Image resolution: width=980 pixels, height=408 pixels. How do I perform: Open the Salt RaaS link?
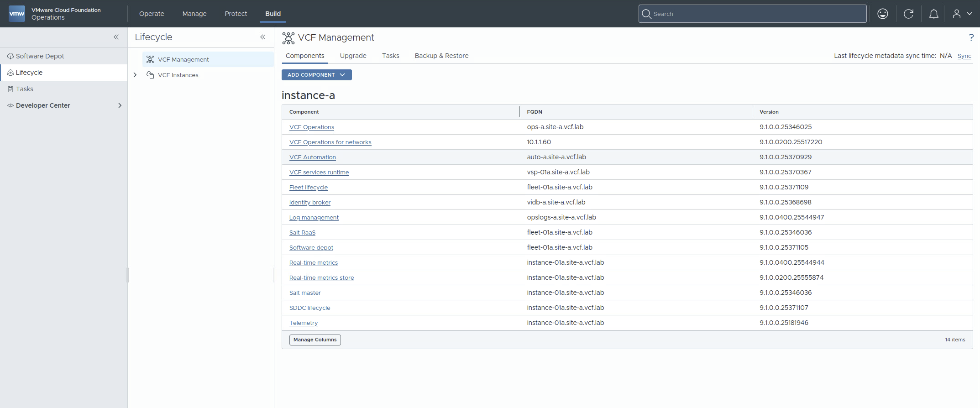coord(302,233)
